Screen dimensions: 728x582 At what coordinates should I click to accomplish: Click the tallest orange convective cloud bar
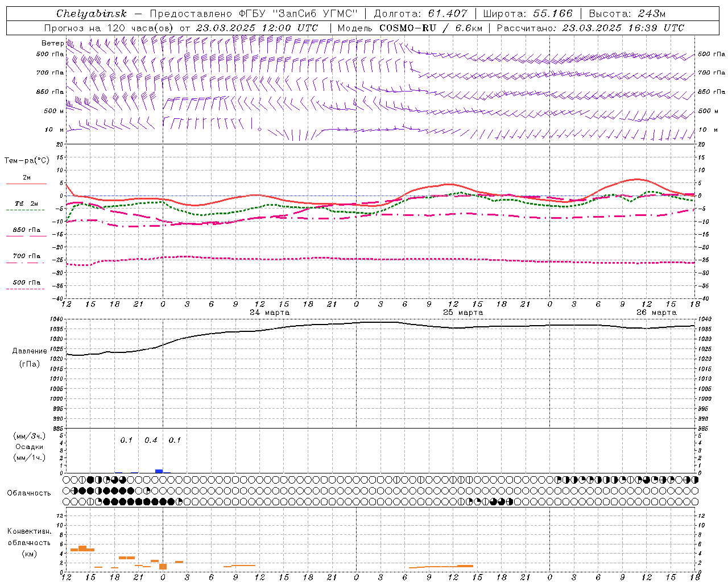pos(82,548)
